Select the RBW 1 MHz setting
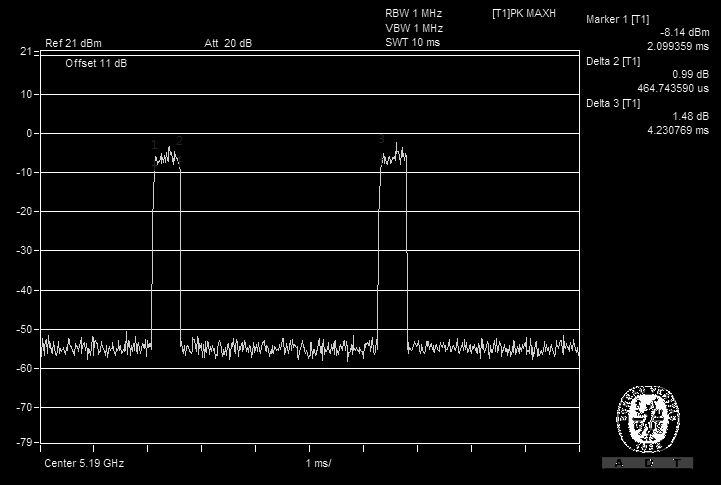This screenshot has height=485, width=721. tap(413, 13)
